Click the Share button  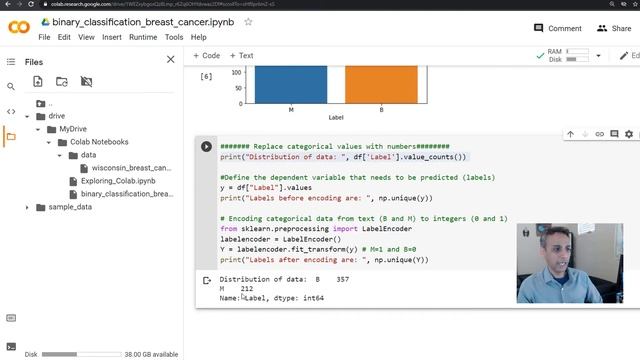click(x=614, y=28)
